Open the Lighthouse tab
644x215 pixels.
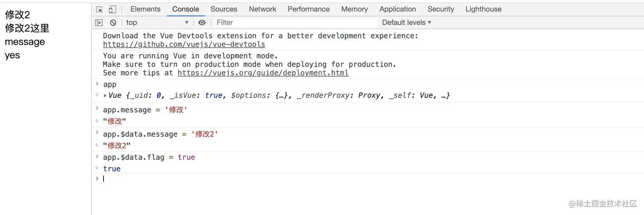[483, 9]
